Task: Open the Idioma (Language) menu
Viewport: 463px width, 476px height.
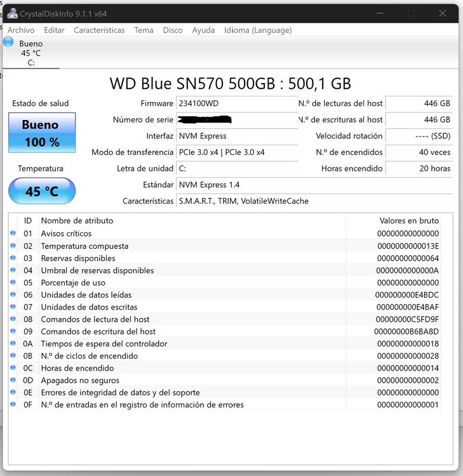Action: click(x=258, y=30)
